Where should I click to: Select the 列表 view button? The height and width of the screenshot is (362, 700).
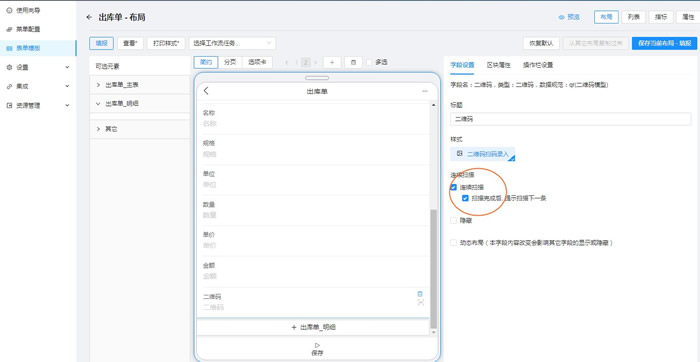[x=633, y=17]
